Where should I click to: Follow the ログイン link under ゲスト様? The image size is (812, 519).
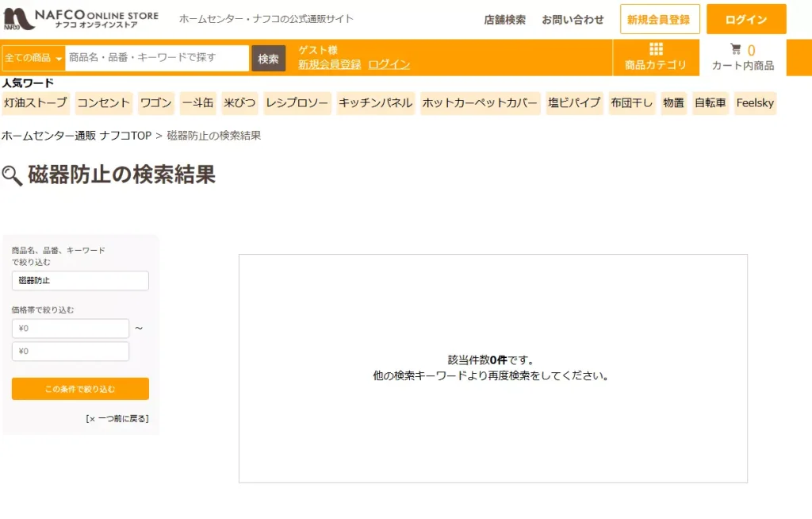coord(389,64)
